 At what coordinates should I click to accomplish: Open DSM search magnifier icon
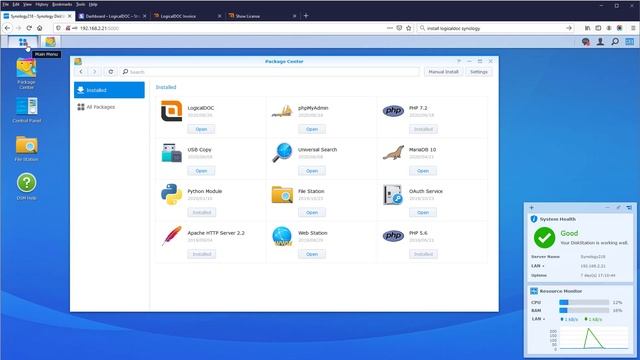click(x=615, y=42)
